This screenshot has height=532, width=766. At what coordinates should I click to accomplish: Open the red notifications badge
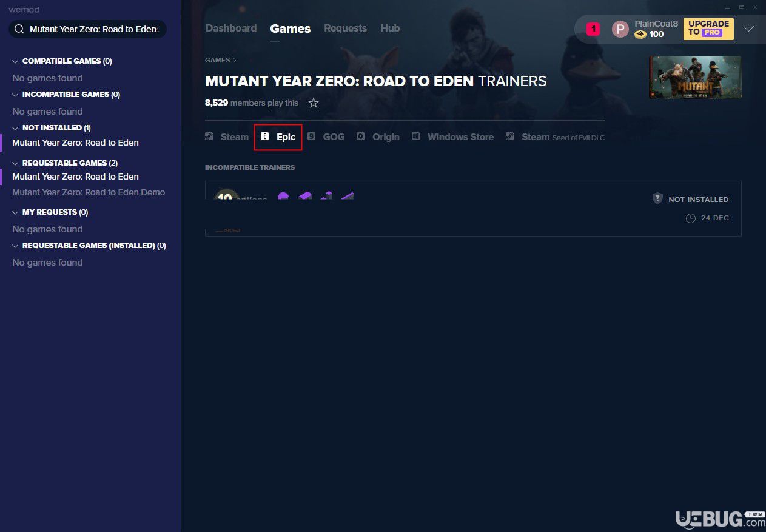click(593, 29)
